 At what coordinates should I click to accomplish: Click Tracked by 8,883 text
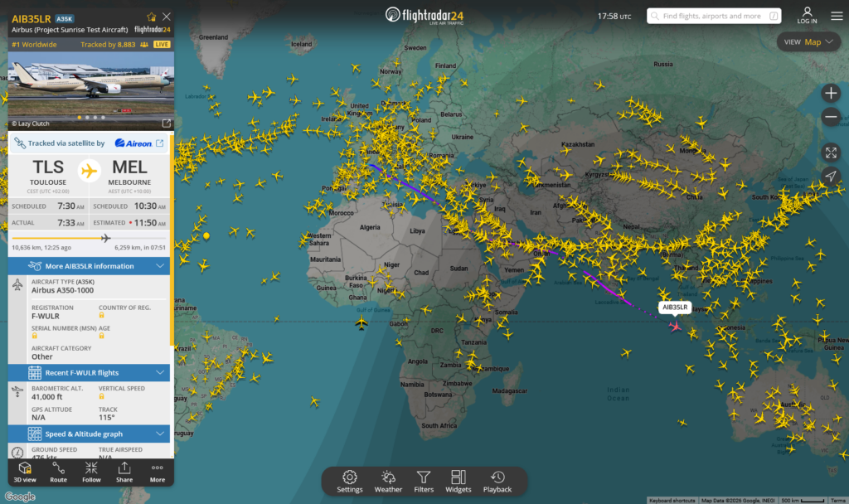pyautogui.click(x=108, y=45)
